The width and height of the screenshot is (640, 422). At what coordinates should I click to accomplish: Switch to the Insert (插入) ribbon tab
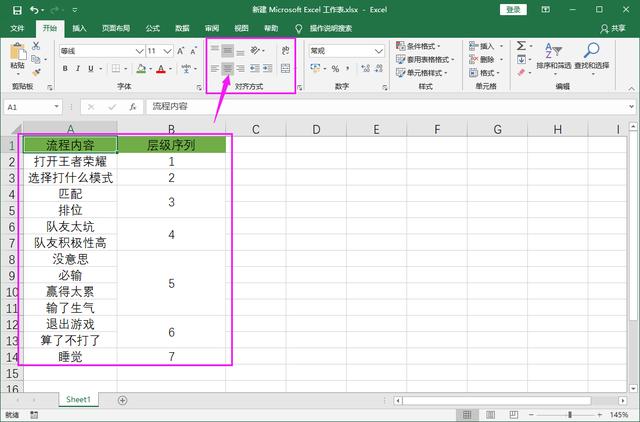79,28
